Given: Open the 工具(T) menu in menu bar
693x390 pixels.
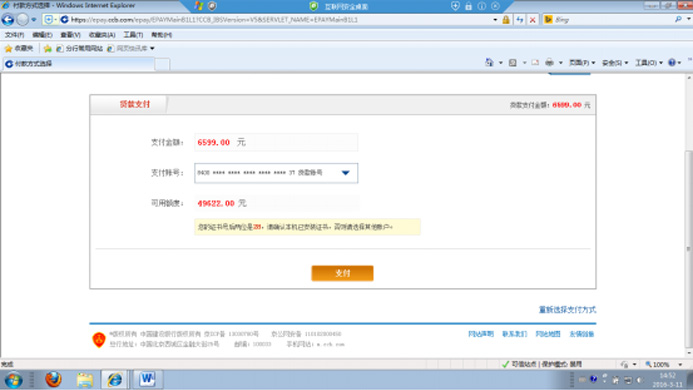Looking at the screenshot, I should [133, 34].
